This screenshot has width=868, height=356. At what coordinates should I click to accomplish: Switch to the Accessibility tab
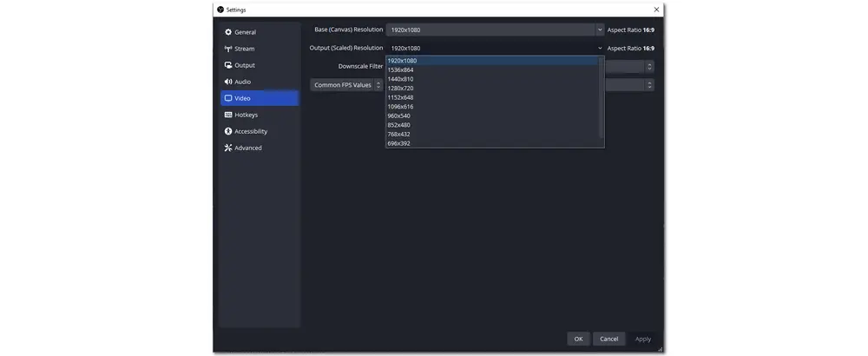tap(260, 131)
